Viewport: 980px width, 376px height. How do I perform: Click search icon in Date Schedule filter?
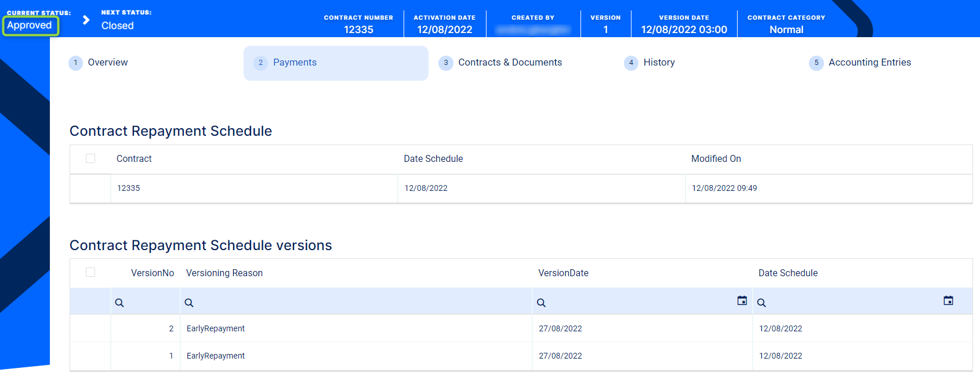click(761, 303)
